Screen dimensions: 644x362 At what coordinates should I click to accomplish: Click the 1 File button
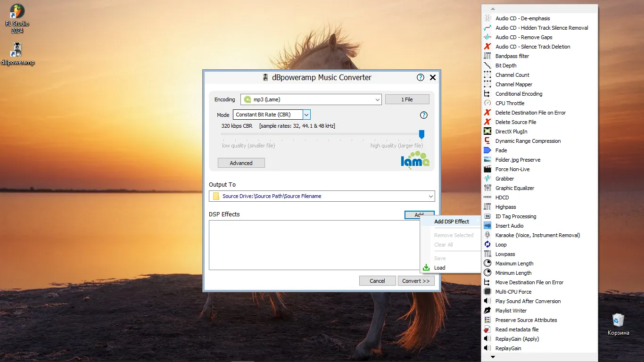(407, 99)
